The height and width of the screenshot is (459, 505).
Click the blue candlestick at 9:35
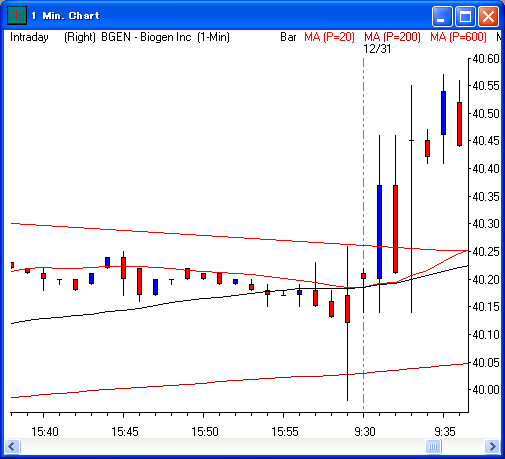tap(443, 113)
